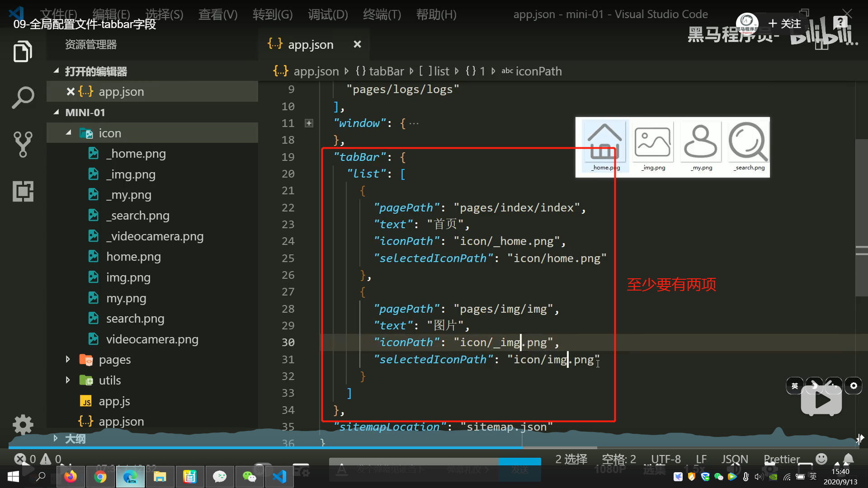Switch to Visual Studio Code taskbar icon
This screenshot has width=868, height=488.
(x=279, y=477)
